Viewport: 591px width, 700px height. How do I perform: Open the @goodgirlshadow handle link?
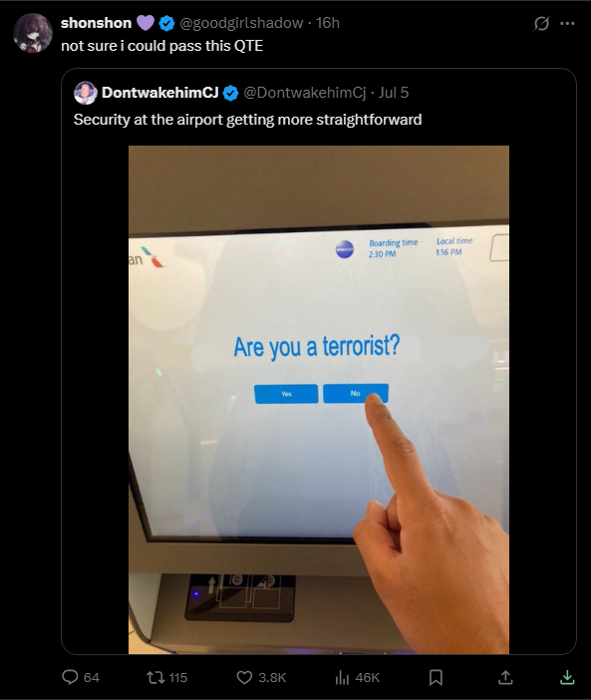pos(241,23)
